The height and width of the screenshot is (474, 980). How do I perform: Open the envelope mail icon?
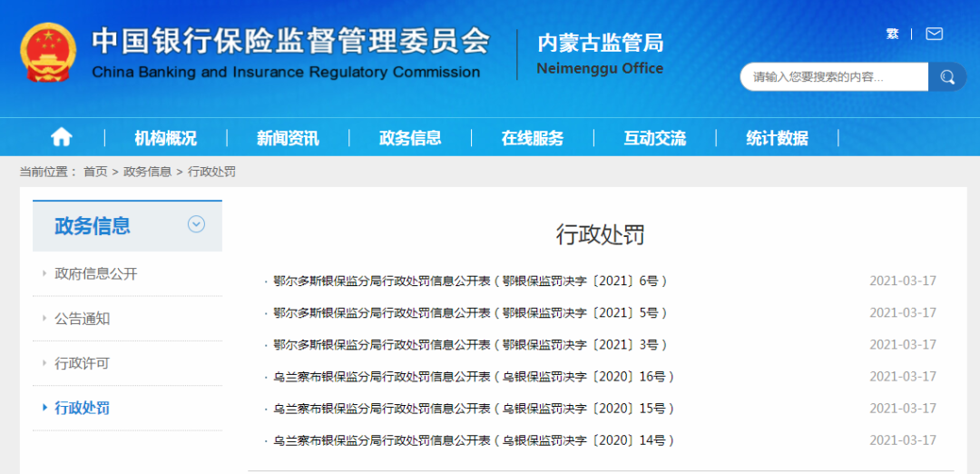pyautogui.click(x=935, y=34)
